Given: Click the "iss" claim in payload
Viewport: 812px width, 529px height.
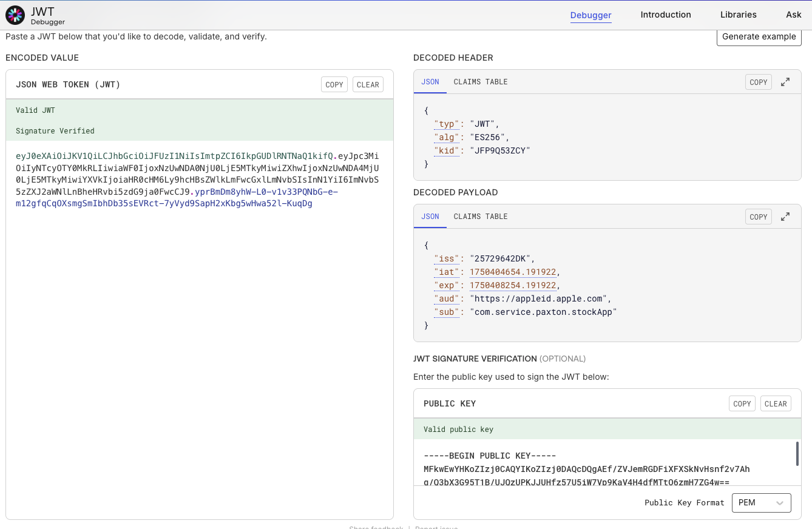Looking at the screenshot, I should pyautogui.click(x=447, y=258).
